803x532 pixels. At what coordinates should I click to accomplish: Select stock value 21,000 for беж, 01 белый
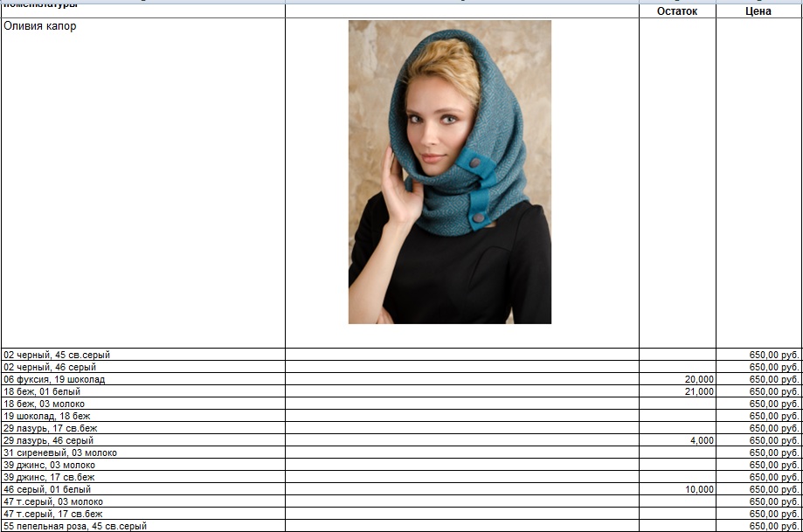(677, 391)
